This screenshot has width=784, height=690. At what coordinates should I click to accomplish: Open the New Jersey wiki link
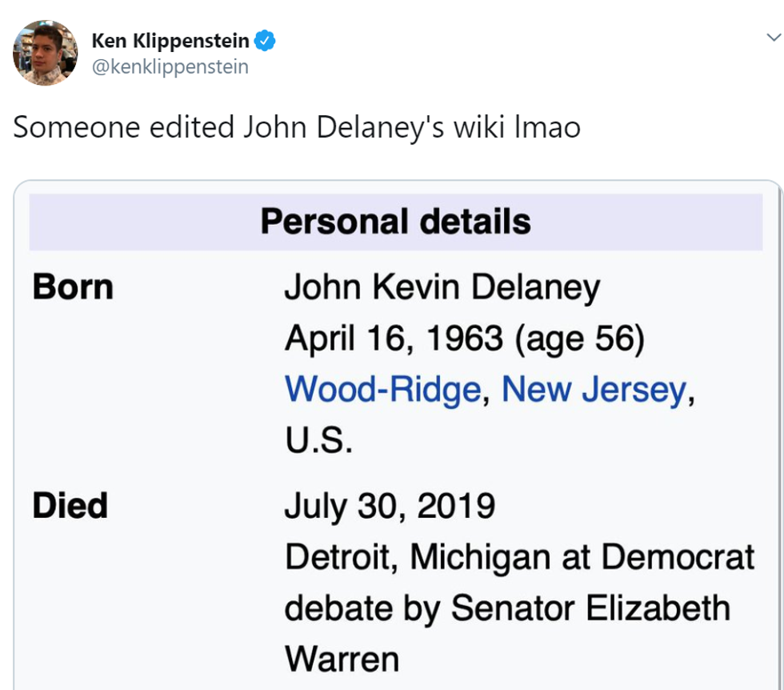(x=594, y=390)
